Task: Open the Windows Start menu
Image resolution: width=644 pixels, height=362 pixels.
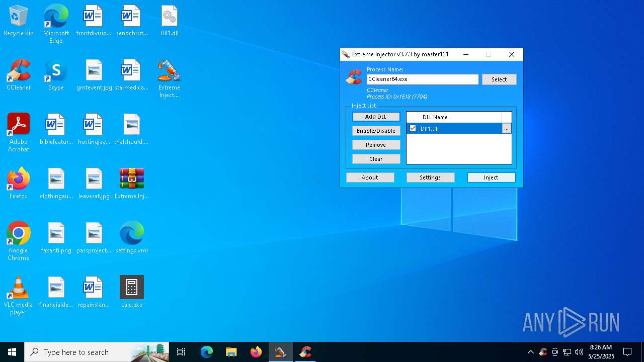Action: 12,352
